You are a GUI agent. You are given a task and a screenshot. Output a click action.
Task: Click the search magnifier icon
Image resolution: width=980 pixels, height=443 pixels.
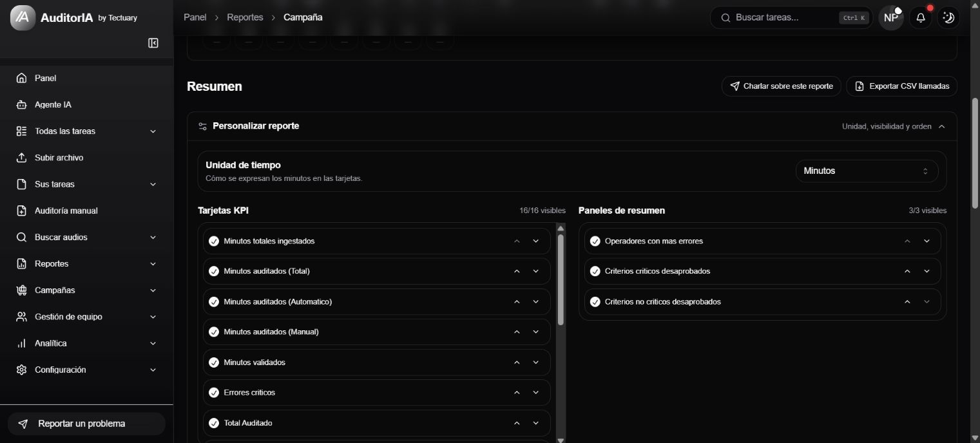point(725,18)
